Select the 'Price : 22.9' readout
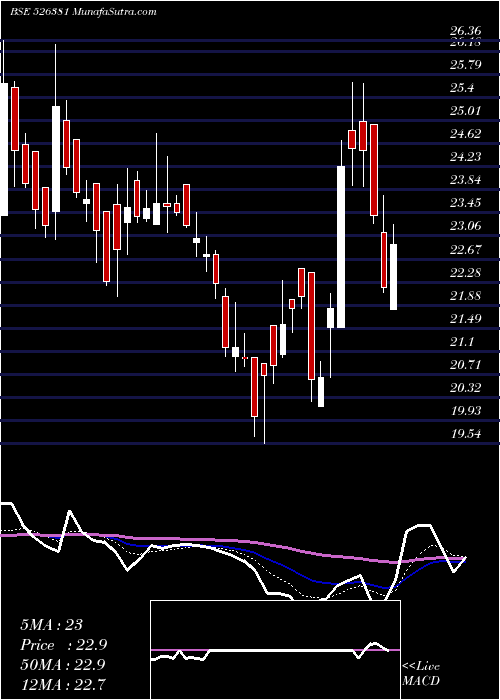The height and width of the screenshot is (700, 500). [64, 645]
